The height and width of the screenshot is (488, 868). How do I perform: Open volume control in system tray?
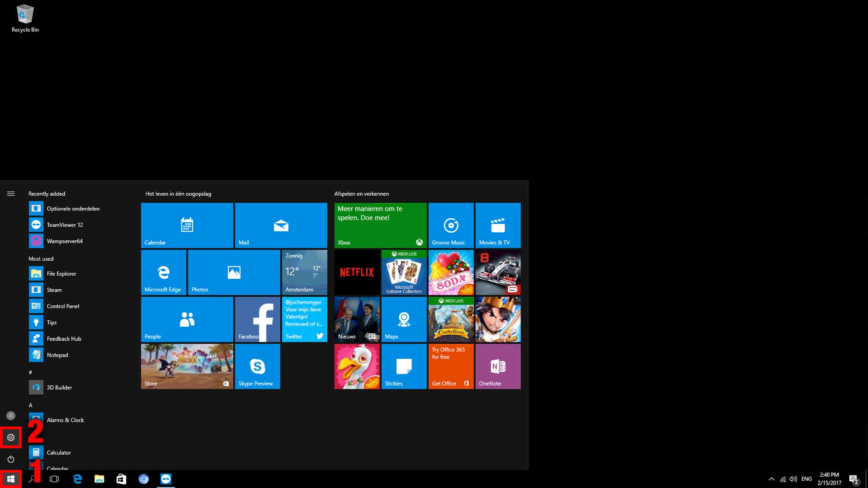793,479
